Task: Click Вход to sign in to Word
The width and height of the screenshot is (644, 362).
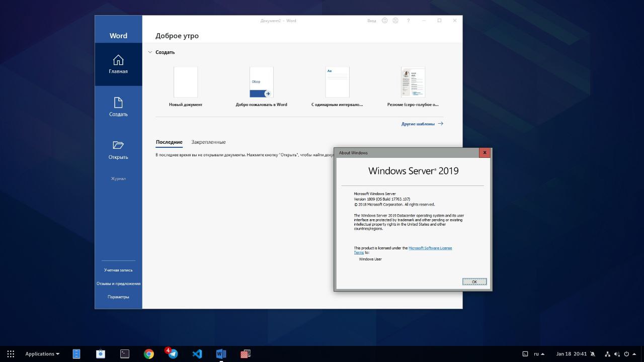Action: click(372, 21)
